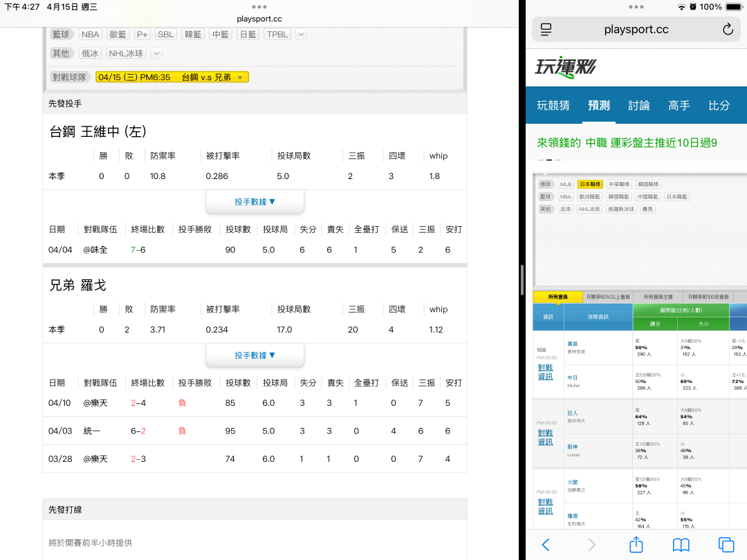Viewport: 747px width, 560px height.
Task: Tap the Safari back arrow
Action: click(545, 545)
